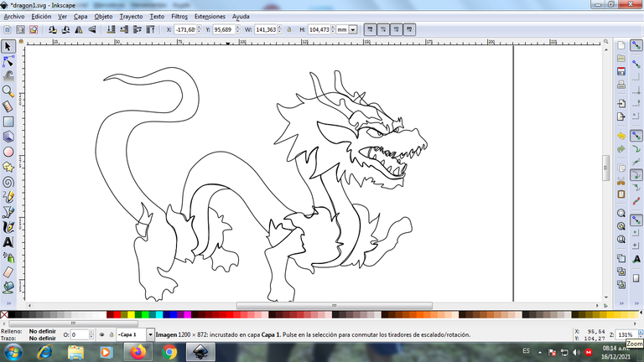Click the Open folder icon

tap(621, 59)
